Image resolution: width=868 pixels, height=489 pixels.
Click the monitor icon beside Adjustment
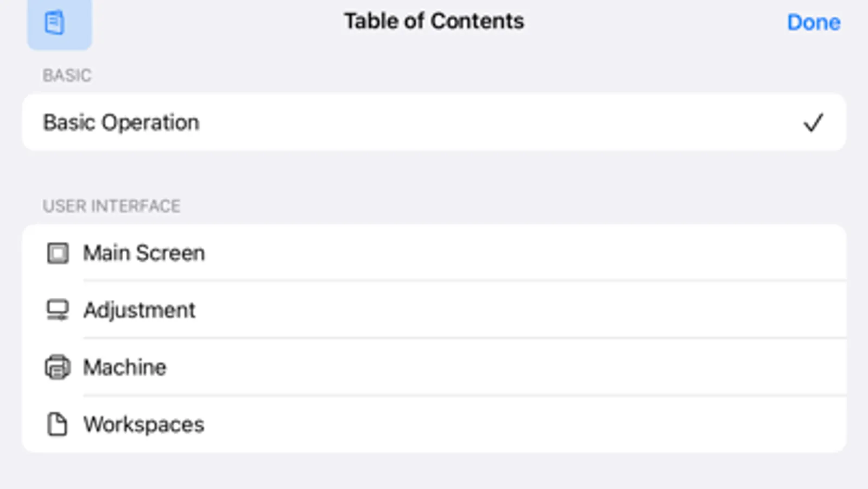[x=58, y=310]
